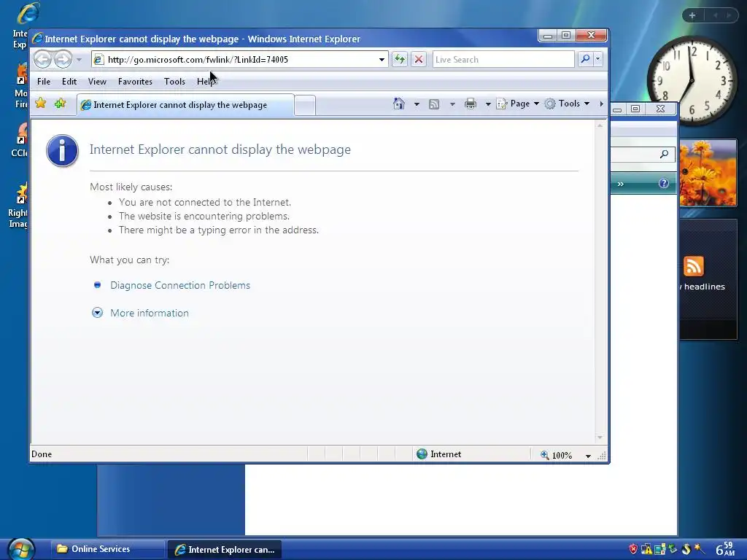Open the View menu
Screen dimensions: 747x560
click(x=97, y=82)
